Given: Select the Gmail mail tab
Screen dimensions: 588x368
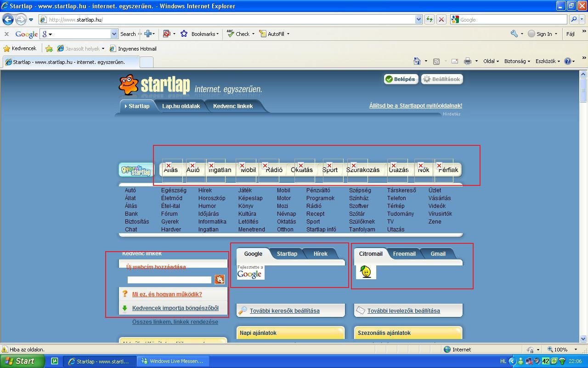Looking at the screenshot, I should 438,254.
